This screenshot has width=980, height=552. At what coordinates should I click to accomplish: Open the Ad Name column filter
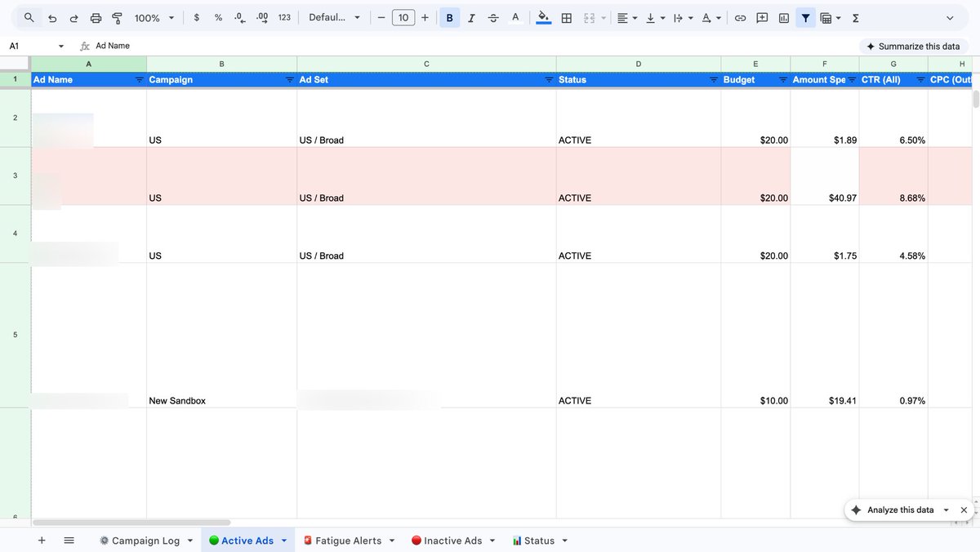click(x=139, y=80)
